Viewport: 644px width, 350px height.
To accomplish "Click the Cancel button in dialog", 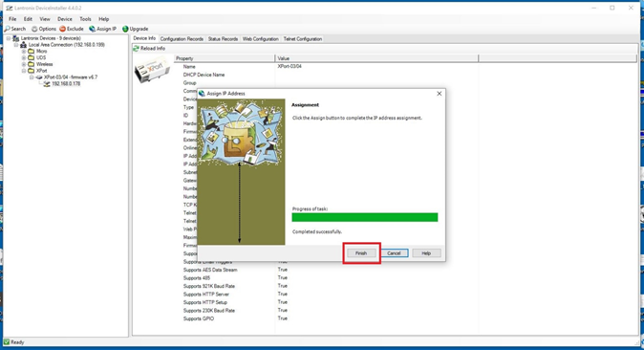I will [x=394, y=253].
